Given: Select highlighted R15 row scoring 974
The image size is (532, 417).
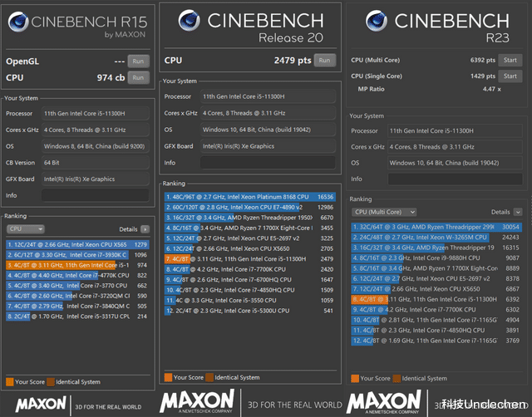Looking at the screenshot, I should click(77, 266).
